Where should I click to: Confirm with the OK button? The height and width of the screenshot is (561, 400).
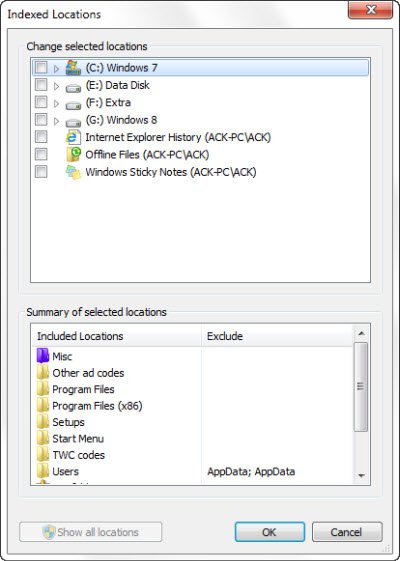[270, 532]
